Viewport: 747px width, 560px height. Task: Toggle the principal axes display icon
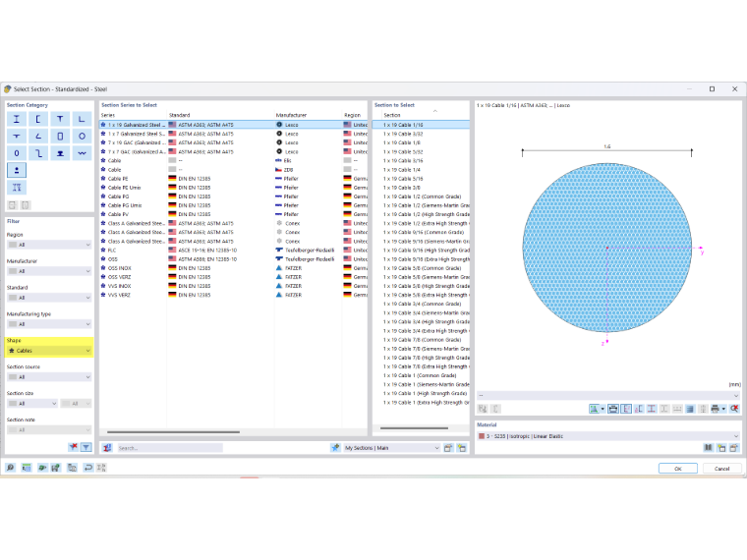626,409
